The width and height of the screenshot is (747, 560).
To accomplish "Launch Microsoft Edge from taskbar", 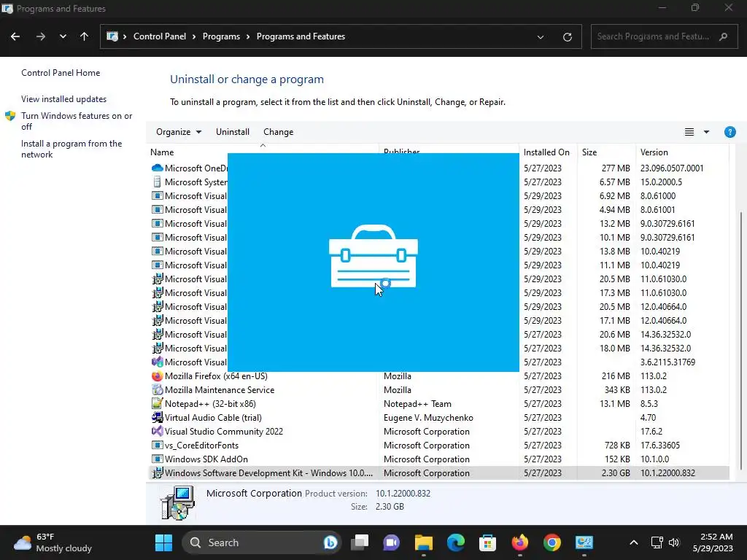I will 455,542.
